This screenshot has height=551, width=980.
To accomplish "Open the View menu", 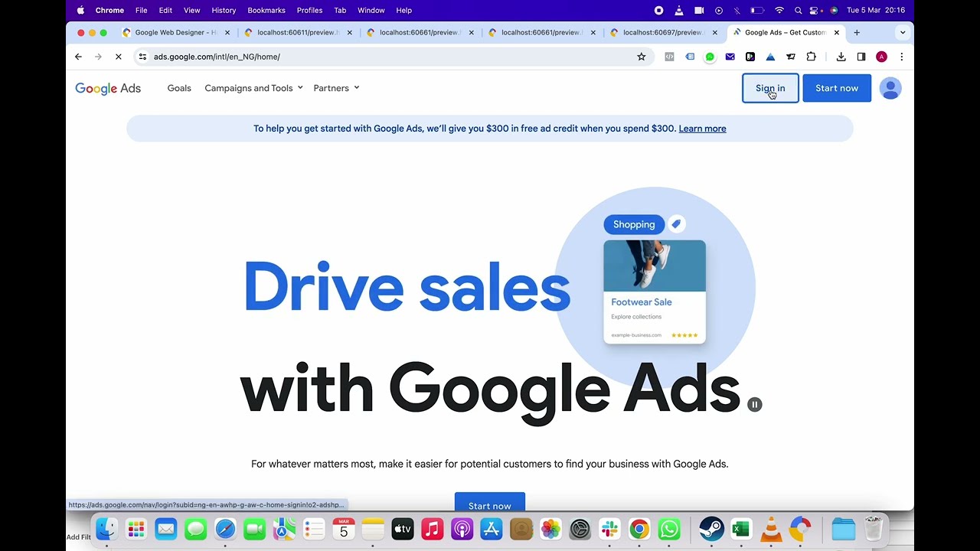I will coord(191,10).
